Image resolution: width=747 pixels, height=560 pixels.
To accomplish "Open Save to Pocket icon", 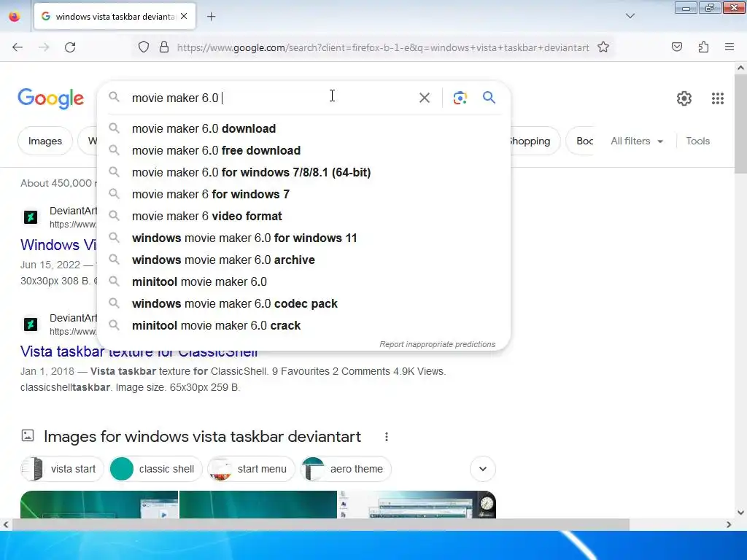I will pyautogui.click(x=677, y=47).
